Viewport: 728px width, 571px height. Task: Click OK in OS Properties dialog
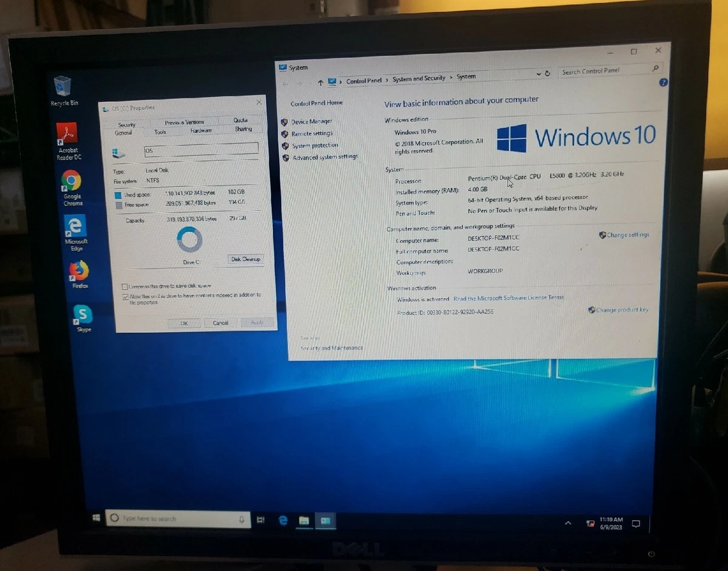pos(184,323)
